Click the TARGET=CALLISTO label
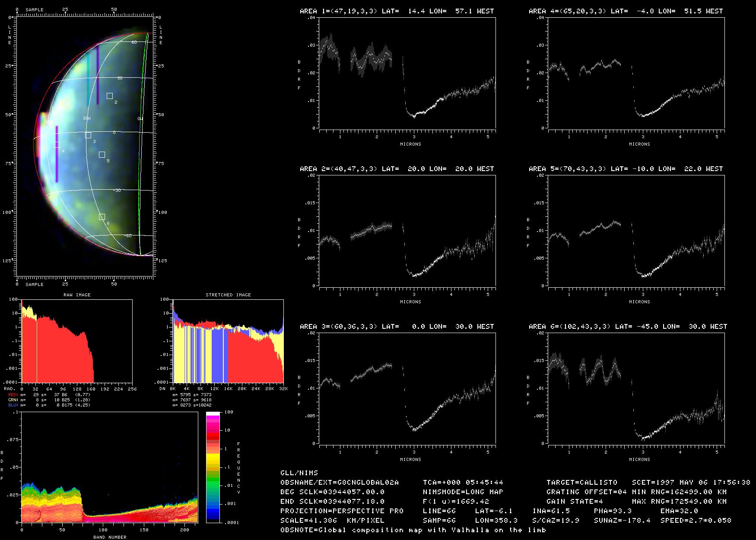 [x=581, y=482]
